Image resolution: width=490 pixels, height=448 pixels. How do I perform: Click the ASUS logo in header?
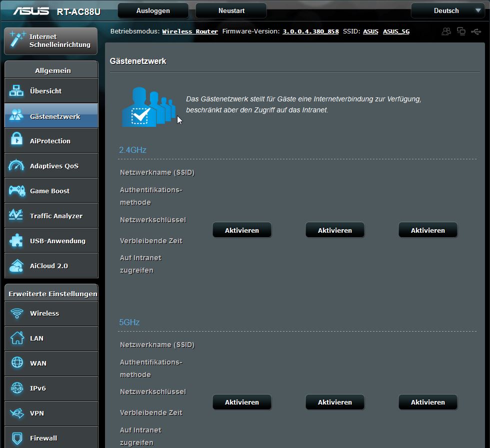pyautogui.click(x=31, y=11)
